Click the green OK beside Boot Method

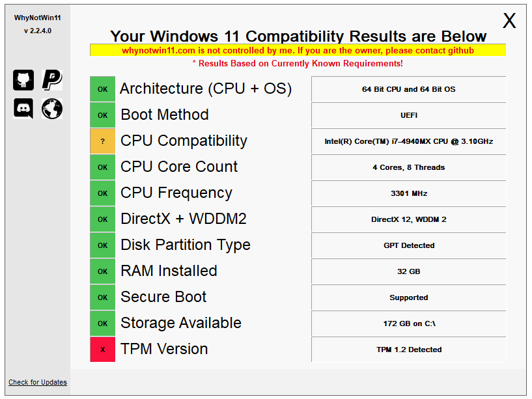pos(102,115)
